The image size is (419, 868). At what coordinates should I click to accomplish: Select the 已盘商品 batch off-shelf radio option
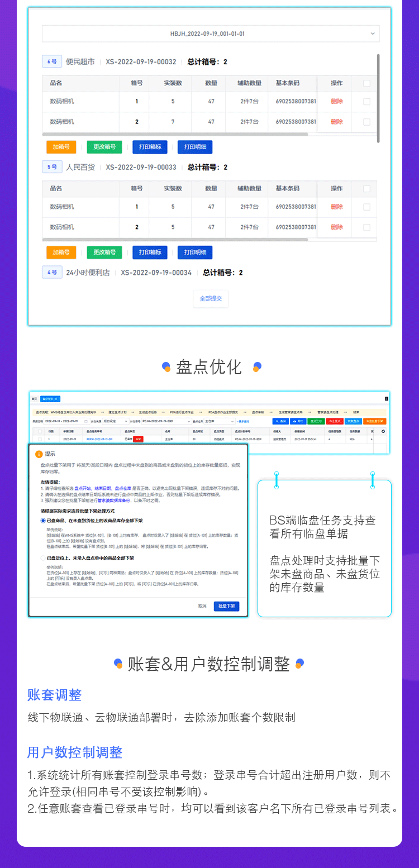(43, 520)
